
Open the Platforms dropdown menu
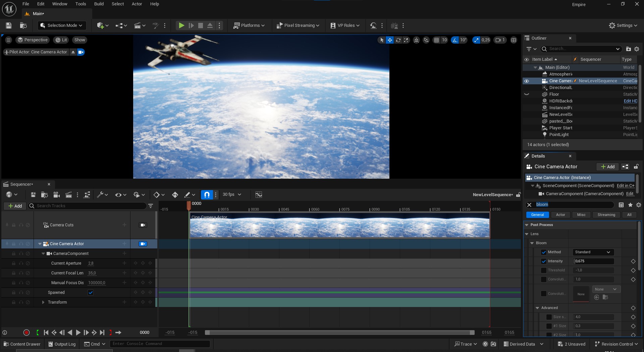[x=249, y=26]
